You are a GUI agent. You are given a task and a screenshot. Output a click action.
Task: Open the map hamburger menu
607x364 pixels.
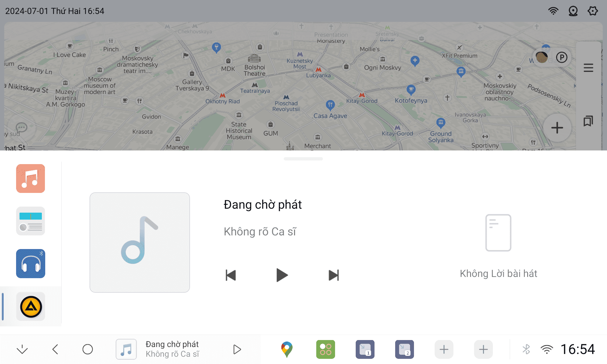pyautogui.click(x=588, y=68)
